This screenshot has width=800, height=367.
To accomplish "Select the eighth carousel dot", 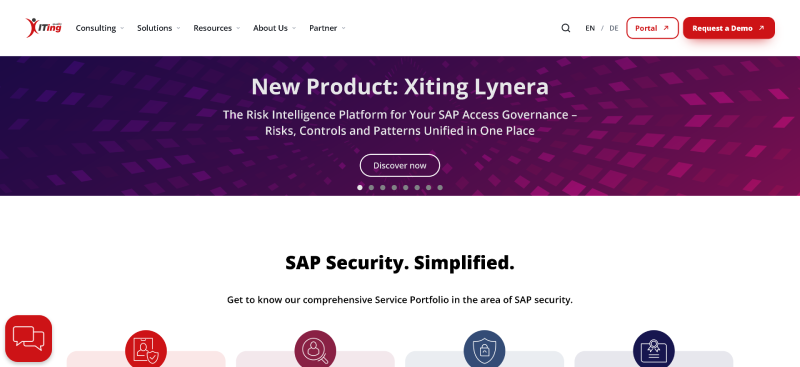I will (440, 187).
